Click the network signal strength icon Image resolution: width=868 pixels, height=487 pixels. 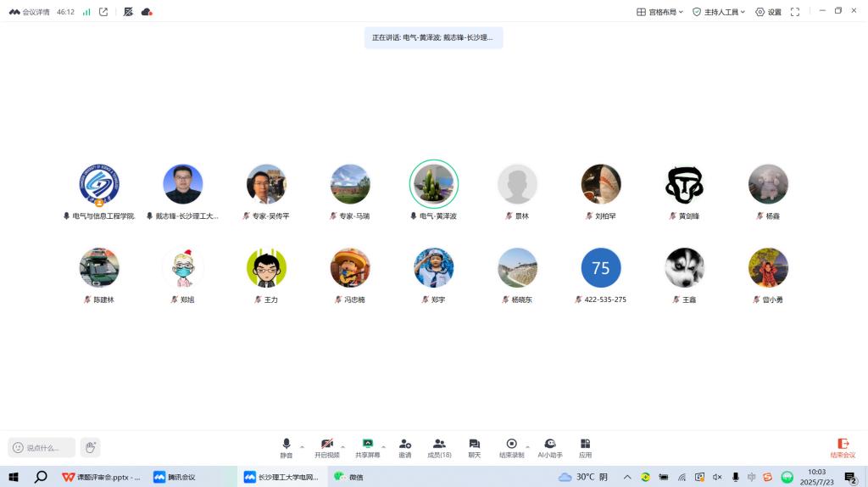point(86,12)
